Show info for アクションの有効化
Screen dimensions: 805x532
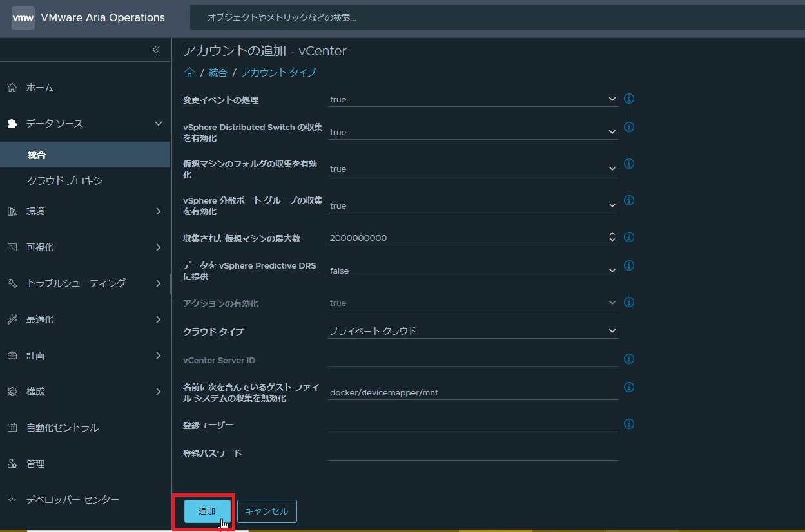(630, 302)
